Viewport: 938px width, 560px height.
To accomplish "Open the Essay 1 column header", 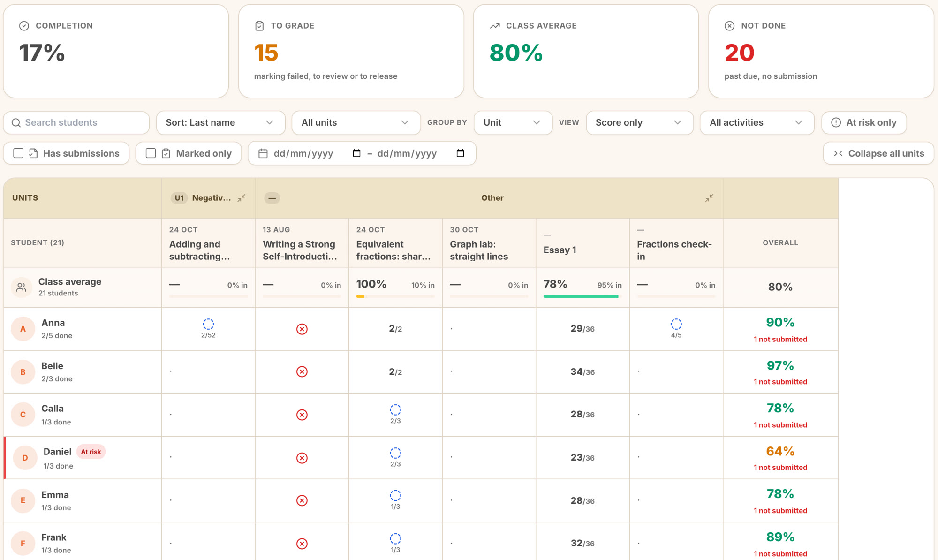I will click(x=582, y=243).
